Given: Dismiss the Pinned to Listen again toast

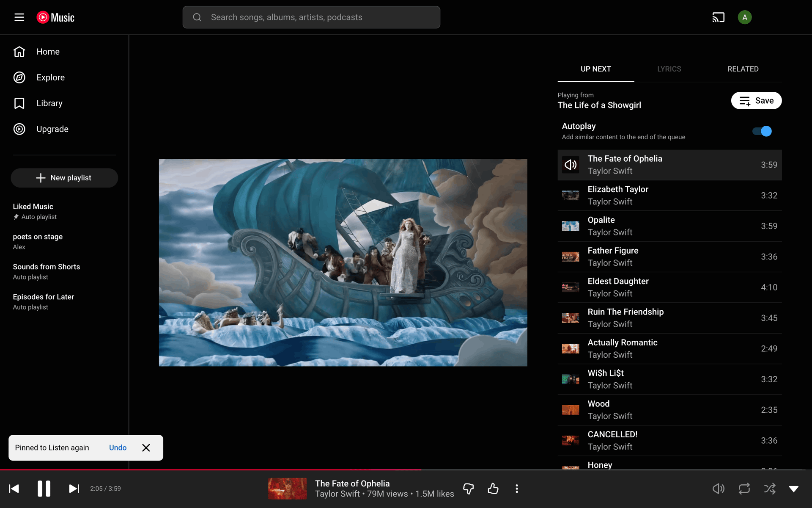Looking at the screenshot, I should [146, 448].
